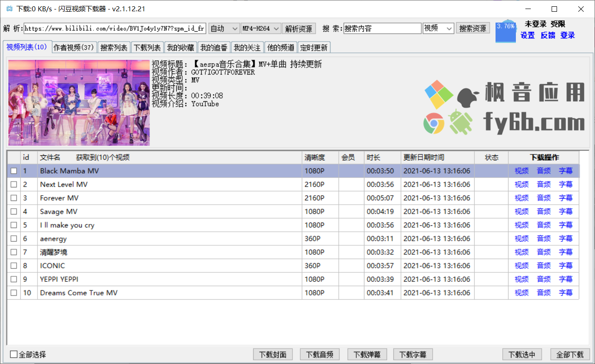Click 音频 link for YEPPI YEPPI
The height and width of the screenshot is (364, 595).
point(544,280)
